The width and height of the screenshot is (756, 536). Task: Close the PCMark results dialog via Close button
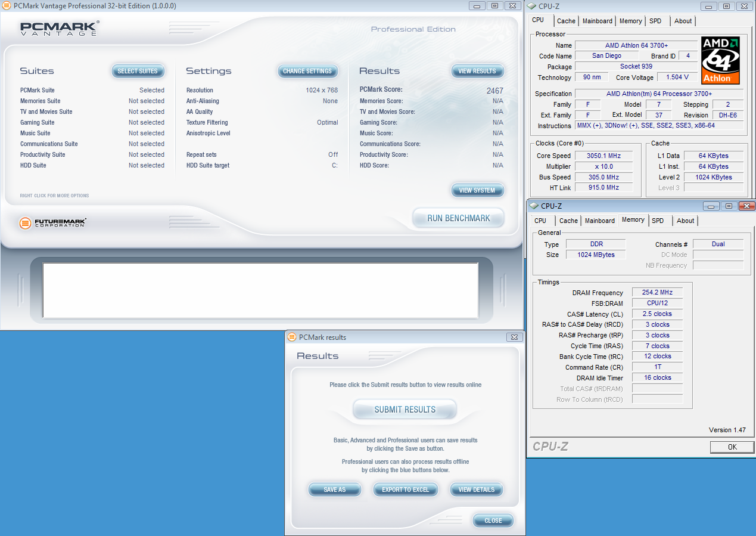pos(493,520)
